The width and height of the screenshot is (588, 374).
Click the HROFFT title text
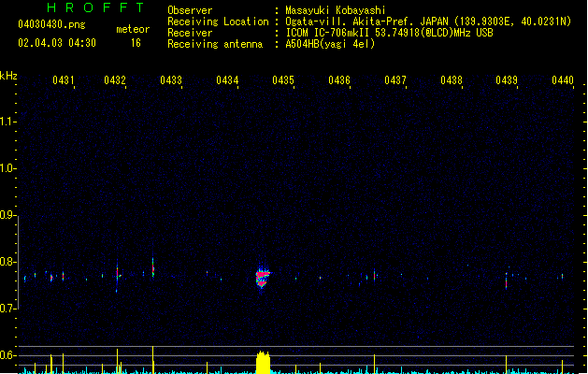[x=95, y=7]
